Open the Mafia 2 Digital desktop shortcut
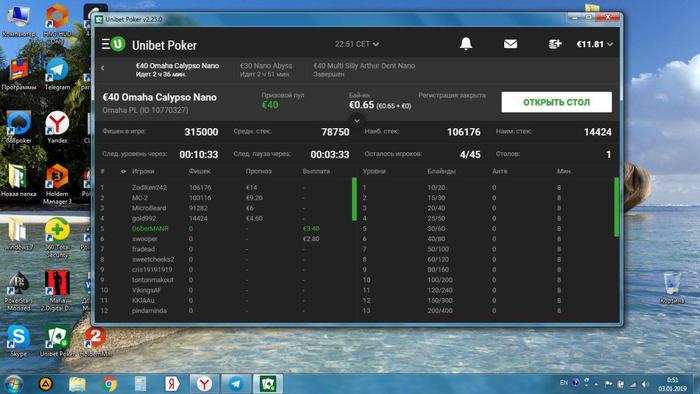Screen dimensions: 700x394 point(57,291)
